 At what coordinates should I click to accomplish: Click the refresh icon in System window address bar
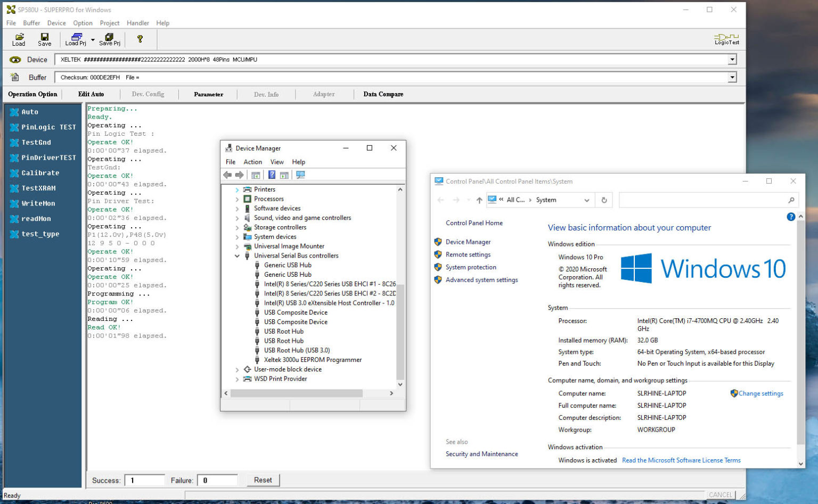[x=604, y=200]
